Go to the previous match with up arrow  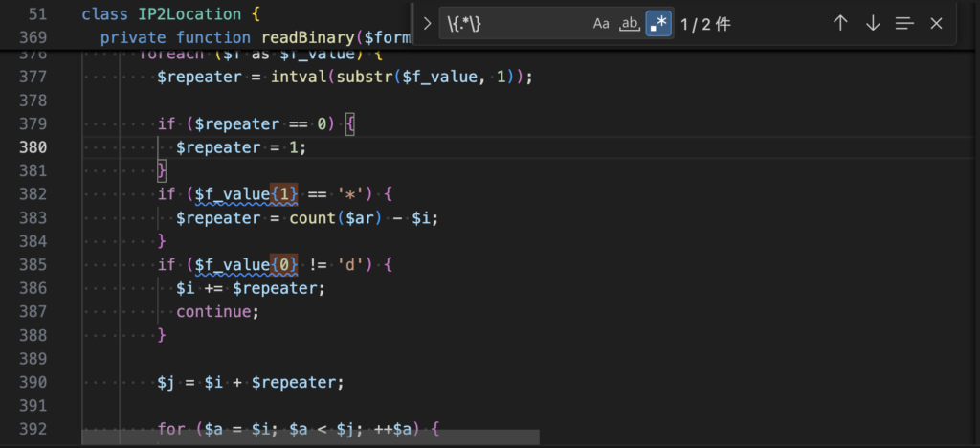point(840,24)
